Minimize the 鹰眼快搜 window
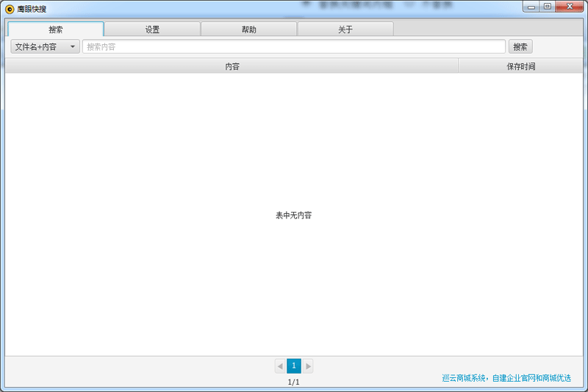Viewport: 588px width, 392px height. click(532, 7)
